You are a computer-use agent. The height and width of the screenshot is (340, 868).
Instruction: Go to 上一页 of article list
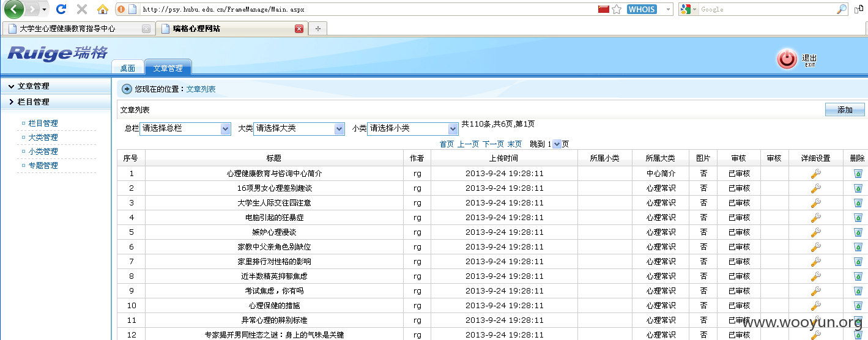tap(469, 144)
